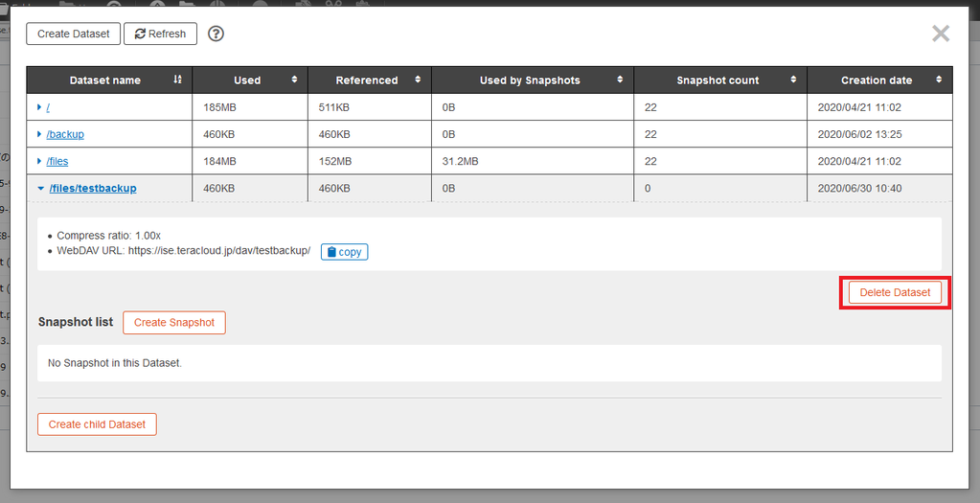
Task: Expand the /backup dataset row
Action: pos(39,134)
